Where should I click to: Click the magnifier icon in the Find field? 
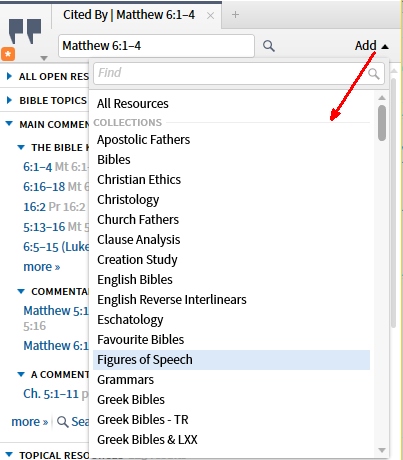(374, 73)
